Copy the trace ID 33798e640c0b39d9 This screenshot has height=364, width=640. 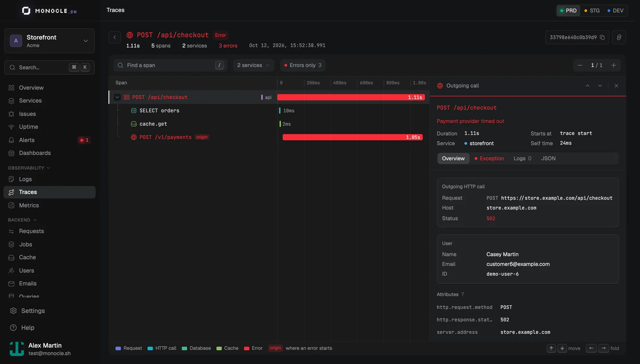click(602, 37)
